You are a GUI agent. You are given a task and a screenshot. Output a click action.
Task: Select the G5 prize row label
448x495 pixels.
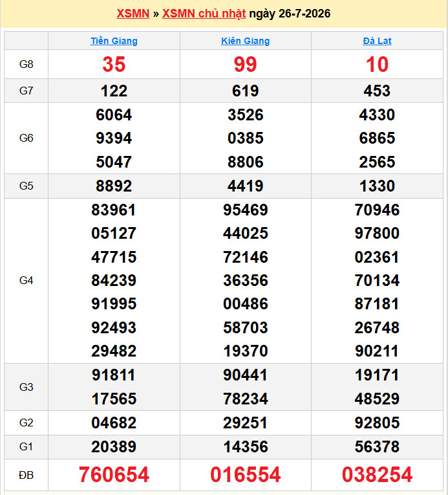coord(27,186)
